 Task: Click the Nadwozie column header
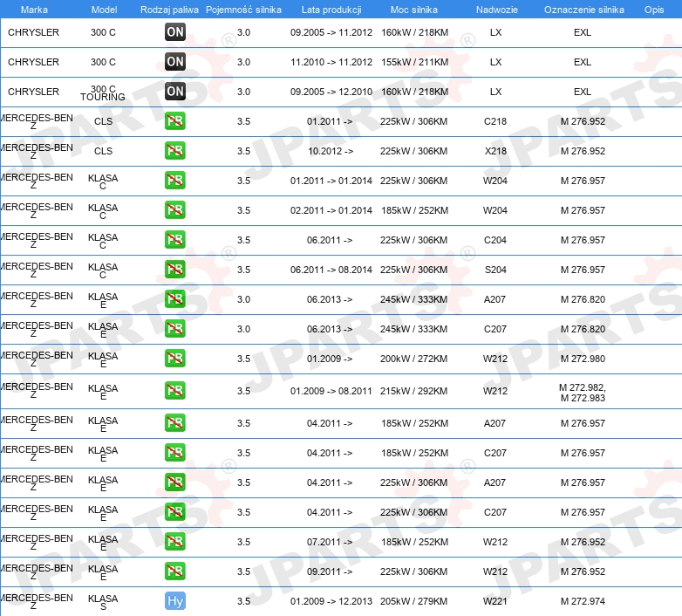(497, 10)
